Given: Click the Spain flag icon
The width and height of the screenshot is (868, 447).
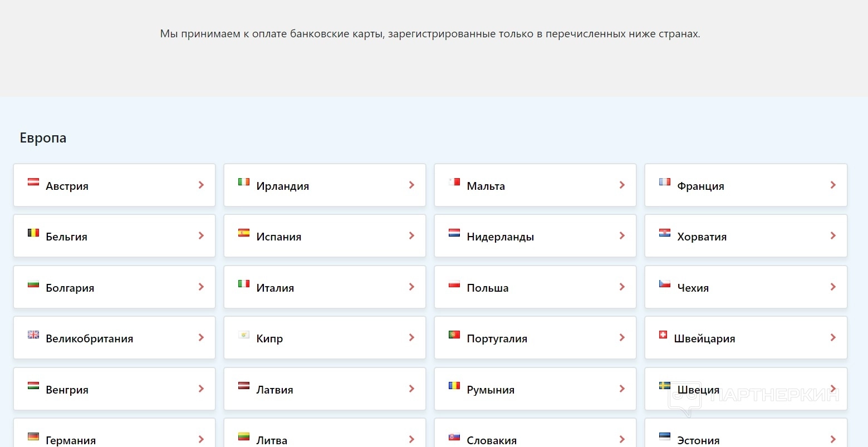Looking at the screenshot, I should tap(244, 233).
